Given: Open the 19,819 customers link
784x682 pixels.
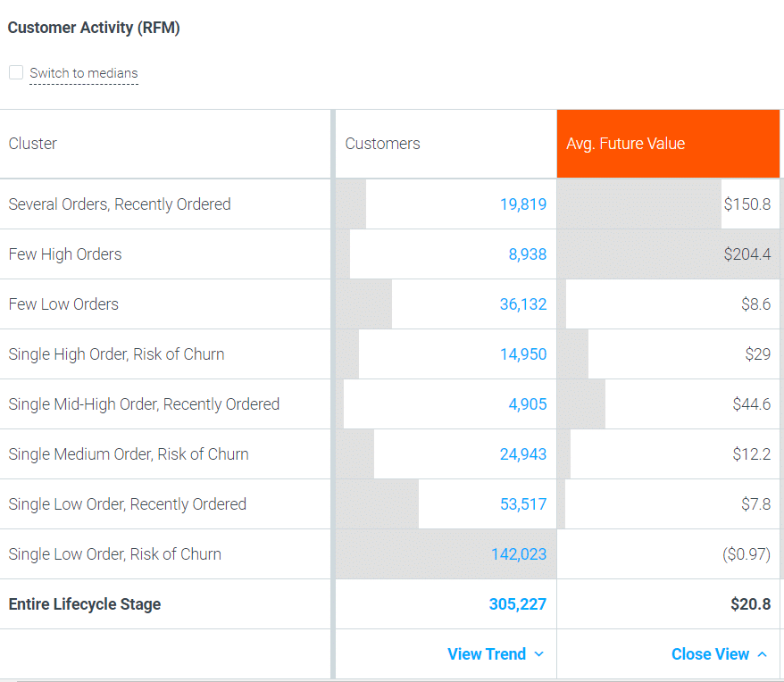Looking at the screenshot, I should pyautogui.click(x=523, y=204).
